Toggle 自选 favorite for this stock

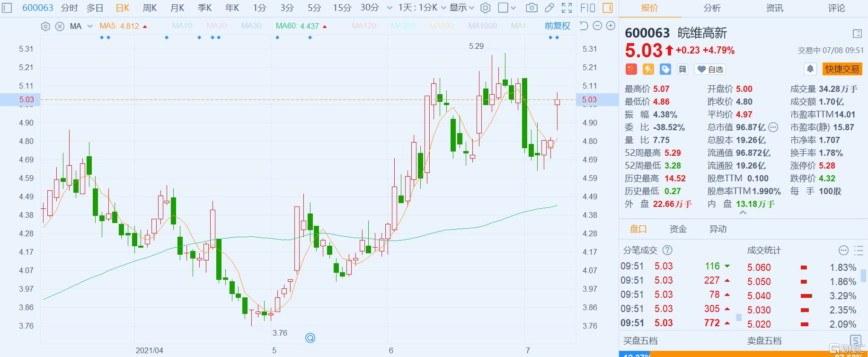click(x=710, y=69)
